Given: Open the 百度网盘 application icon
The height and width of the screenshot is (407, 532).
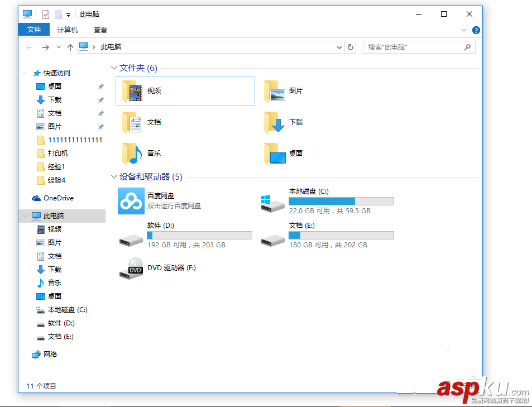Looking at the screenshot, I should [131, 201].
